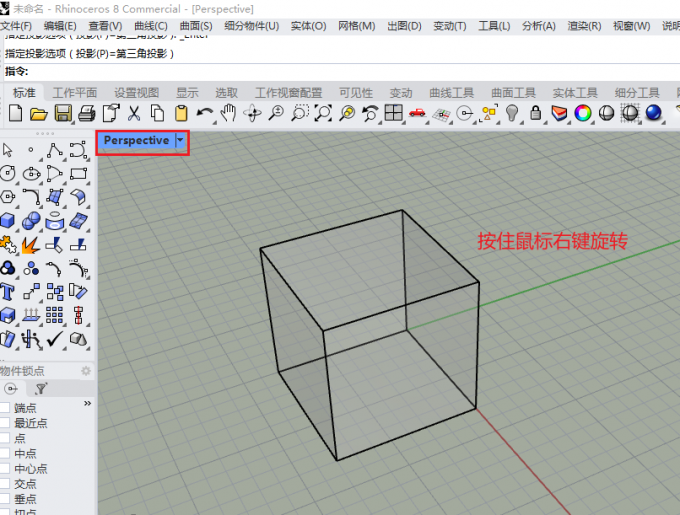Click the layers panel icon

(x=559, y=114)
